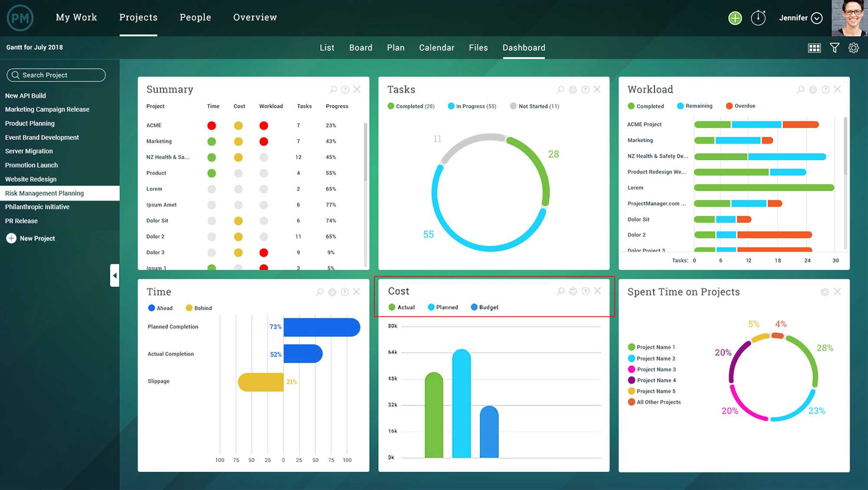Click the Dashboard tab
868x490 pixels.
[x=524, y=47]
